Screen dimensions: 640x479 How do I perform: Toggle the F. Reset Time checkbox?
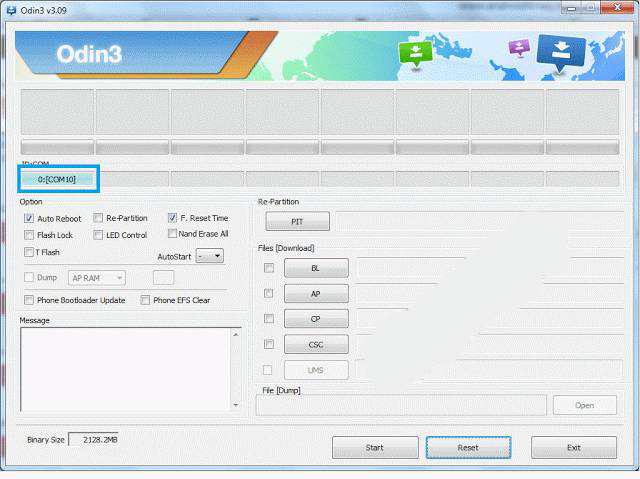[172, 218]
